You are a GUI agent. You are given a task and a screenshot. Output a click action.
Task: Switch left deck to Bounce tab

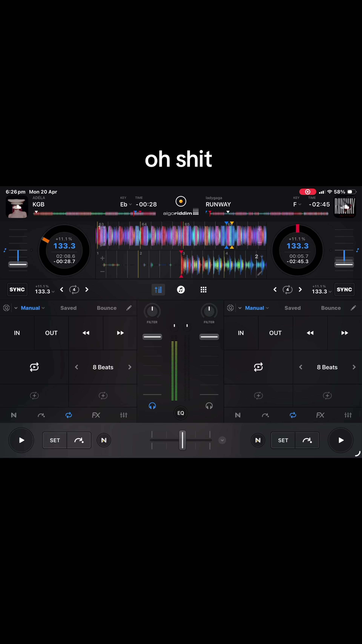[107, 308]
